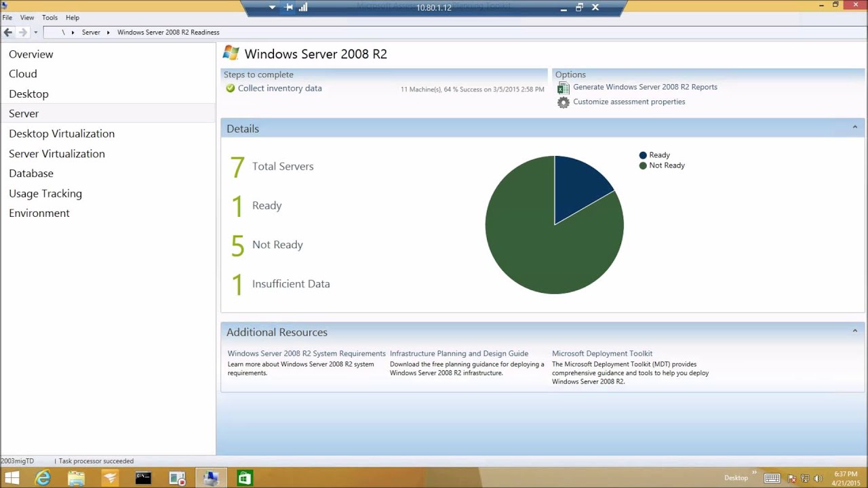
Task: Open the Windows Start button
Action: click(12, 479)
